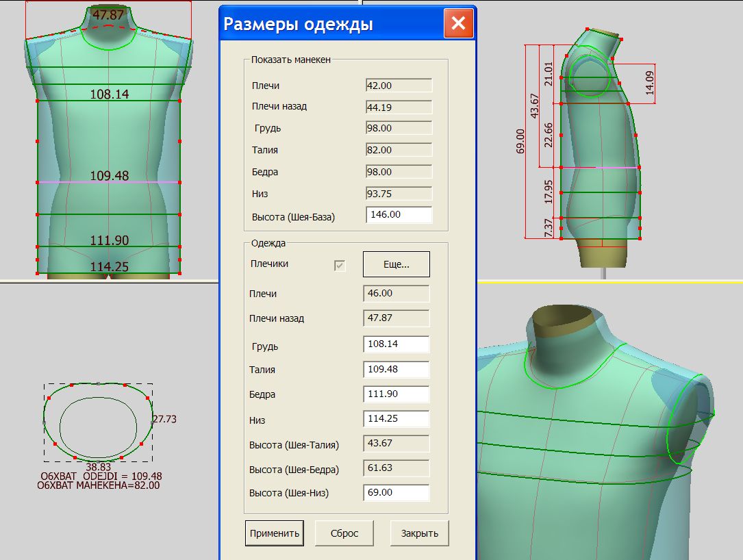The width and height of the screenshot is (743, 560).
Task: Click the 27.73 depth value in cross-section view
Action: [164, 419]
